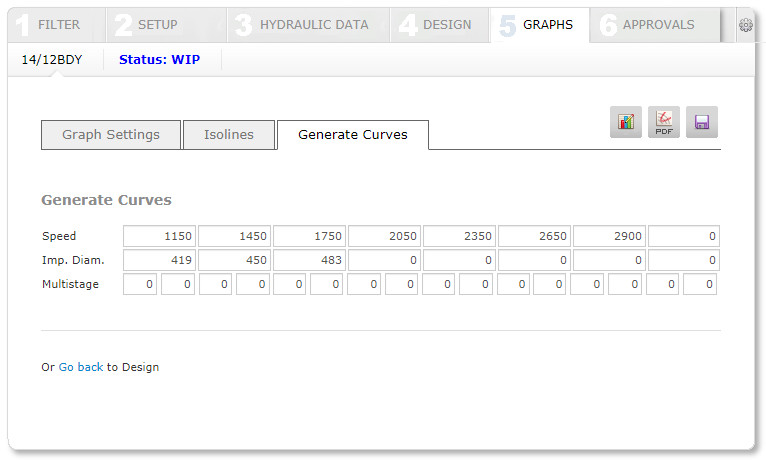Screen dimensions: 766x460
Task: Click the Imp. Diam. field showing 483
Action: [x=309, y=261]
